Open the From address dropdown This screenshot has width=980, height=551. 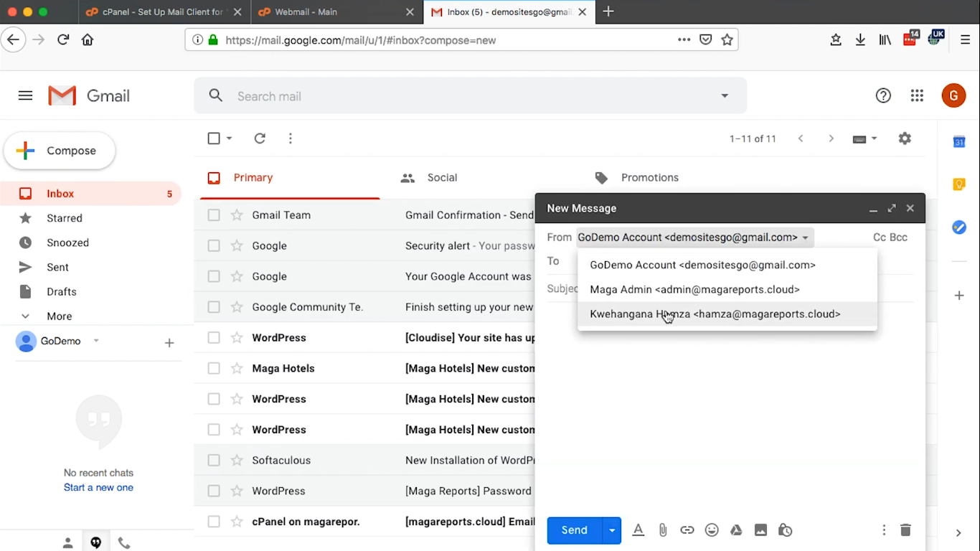pyautogui.click(x=694, y=237)
